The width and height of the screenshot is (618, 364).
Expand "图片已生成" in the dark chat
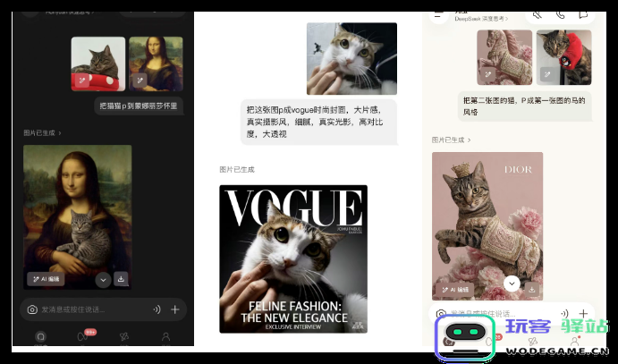tap(43, 132)
